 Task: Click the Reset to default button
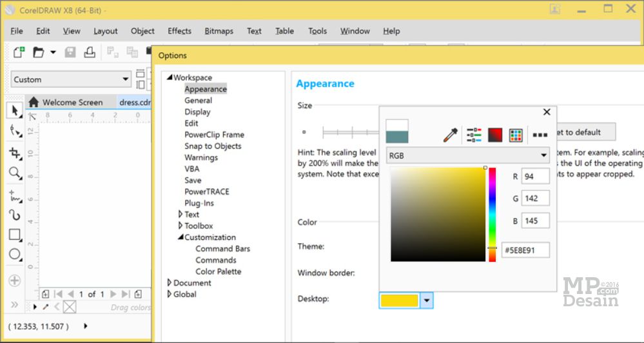586,132
